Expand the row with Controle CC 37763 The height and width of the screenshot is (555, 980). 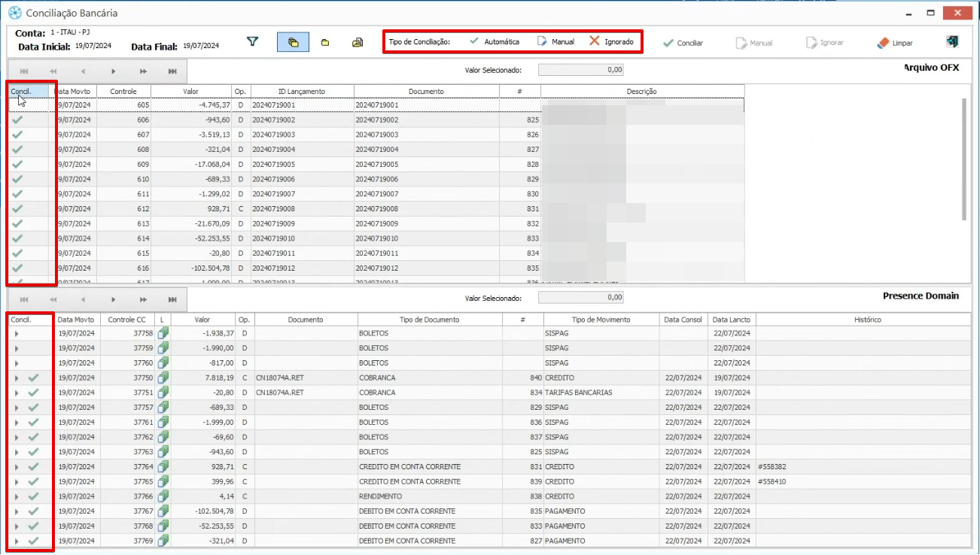(x=17, y=452)
